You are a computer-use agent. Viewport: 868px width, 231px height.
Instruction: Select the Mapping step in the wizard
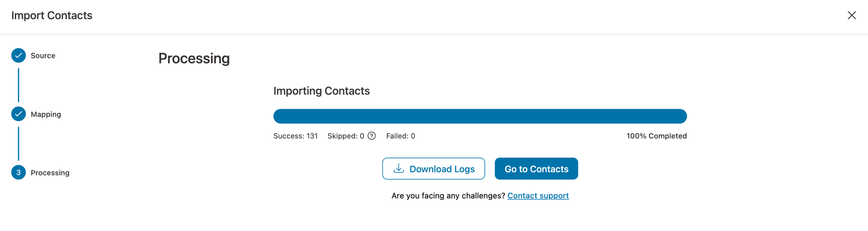[x=46, y=114]
